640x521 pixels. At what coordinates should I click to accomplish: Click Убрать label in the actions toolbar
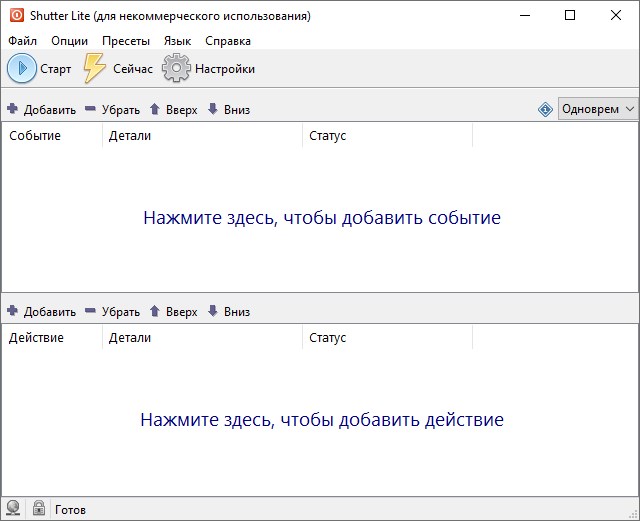point(121,312)
